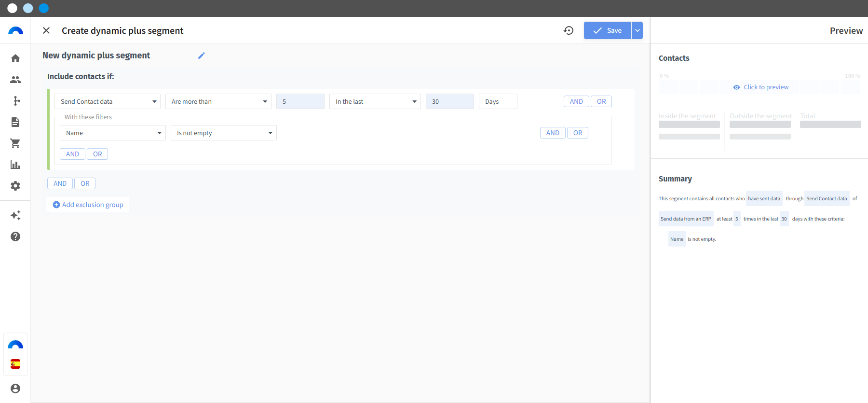Open the In the last dropdown
The image size is (868, 403).
(x=375, y=101)
